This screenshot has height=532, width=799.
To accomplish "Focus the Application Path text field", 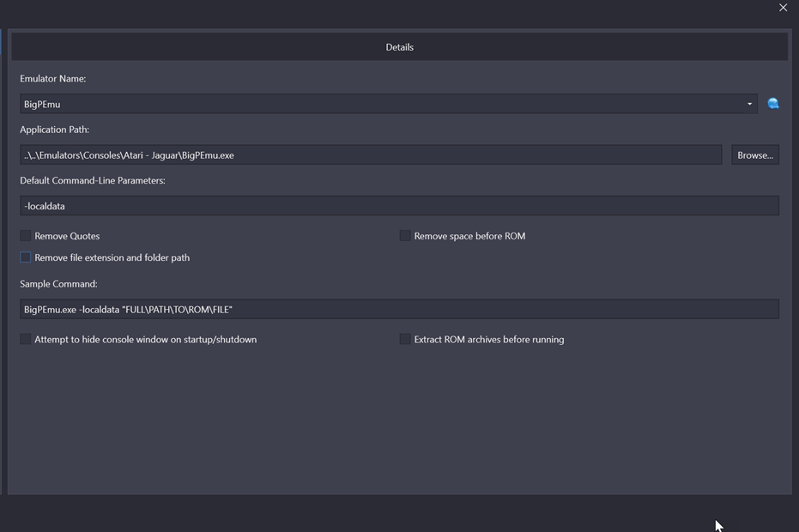I will click(371, 155).
